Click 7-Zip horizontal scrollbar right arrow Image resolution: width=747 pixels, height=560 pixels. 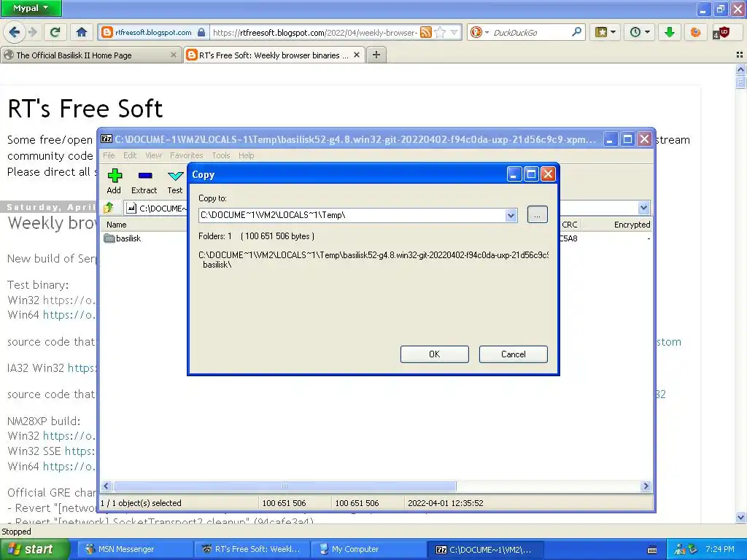click(646, 486)
